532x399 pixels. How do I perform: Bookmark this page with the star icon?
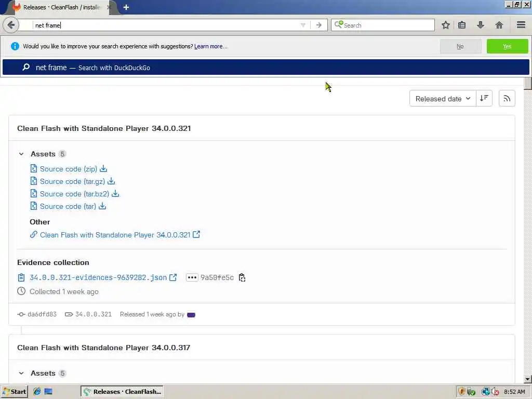pyautogui.click(x=446, y=25)
